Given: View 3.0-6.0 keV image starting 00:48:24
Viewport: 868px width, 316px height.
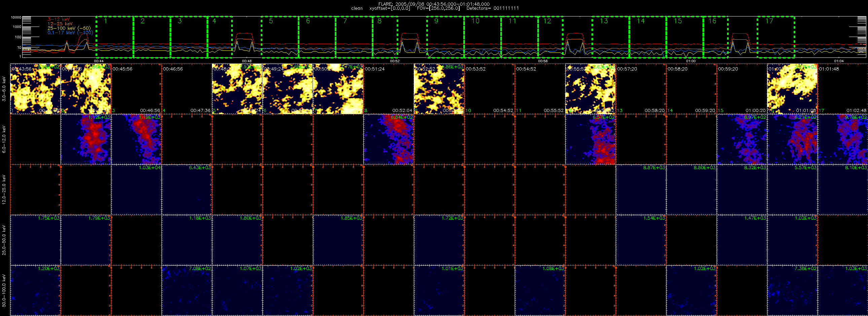Looking at the screenshot, I should [237, 89].
